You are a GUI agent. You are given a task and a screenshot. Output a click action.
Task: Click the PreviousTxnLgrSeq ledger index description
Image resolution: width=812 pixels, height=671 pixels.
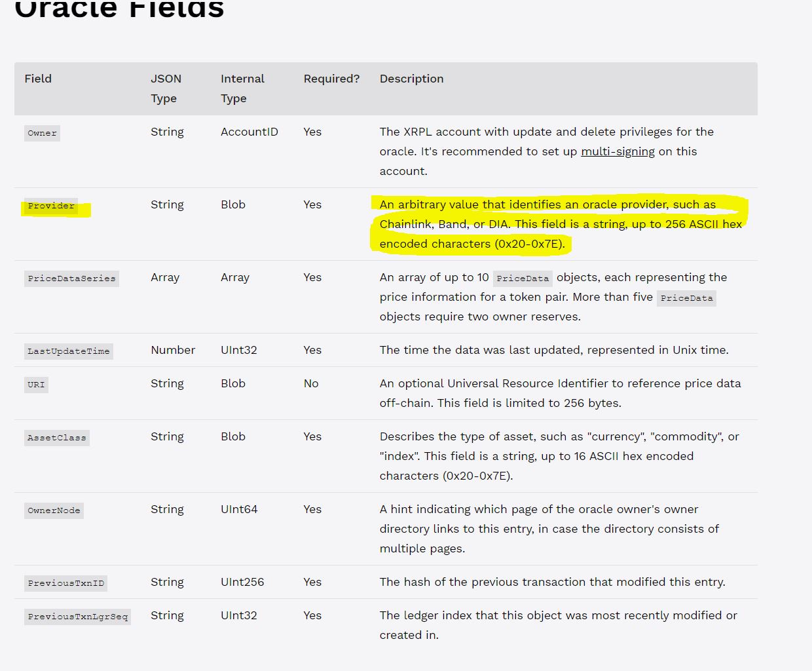click(x=559, y=625)
